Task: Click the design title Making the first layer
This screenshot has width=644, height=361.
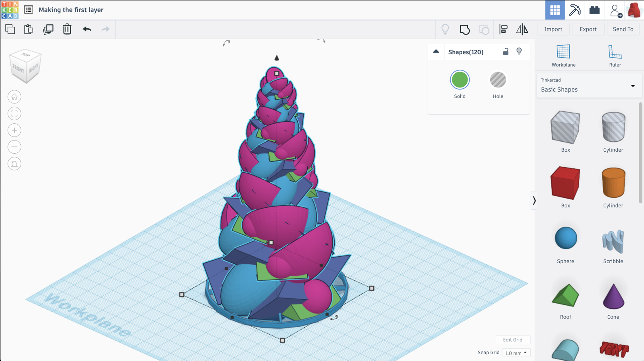Action: (x=71, y=10)
